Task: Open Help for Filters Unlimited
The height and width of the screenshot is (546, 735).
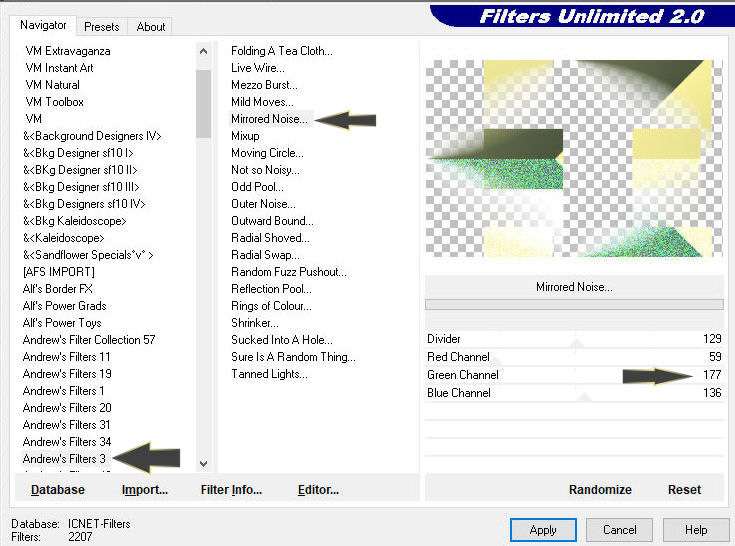Action: coord(696,530)
